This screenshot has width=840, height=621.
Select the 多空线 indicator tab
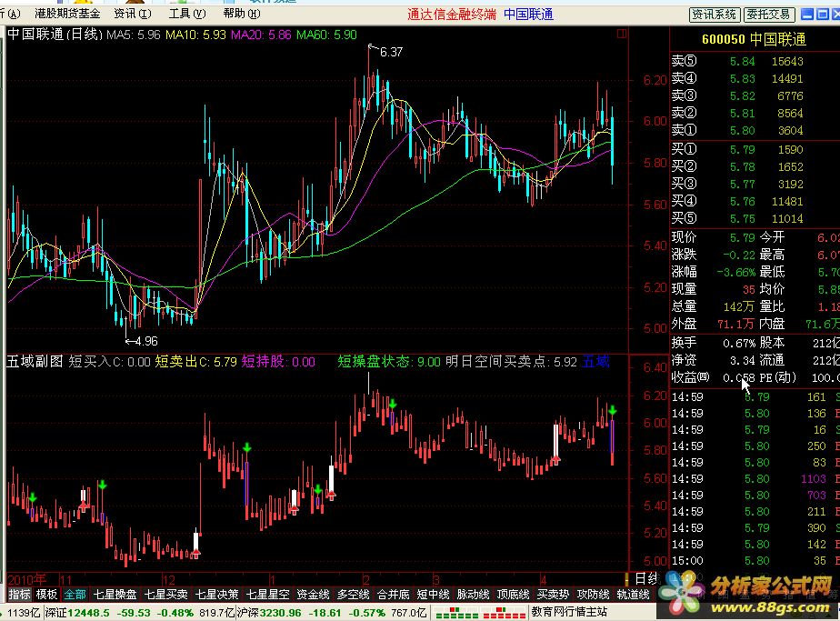tap(353, 595)
